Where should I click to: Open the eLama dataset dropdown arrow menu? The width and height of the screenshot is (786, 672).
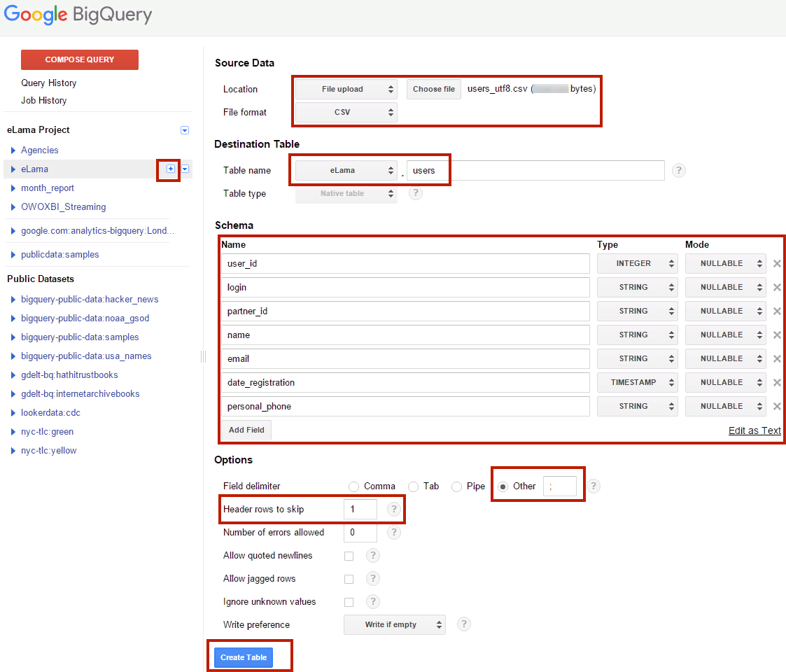pos(185,169)
